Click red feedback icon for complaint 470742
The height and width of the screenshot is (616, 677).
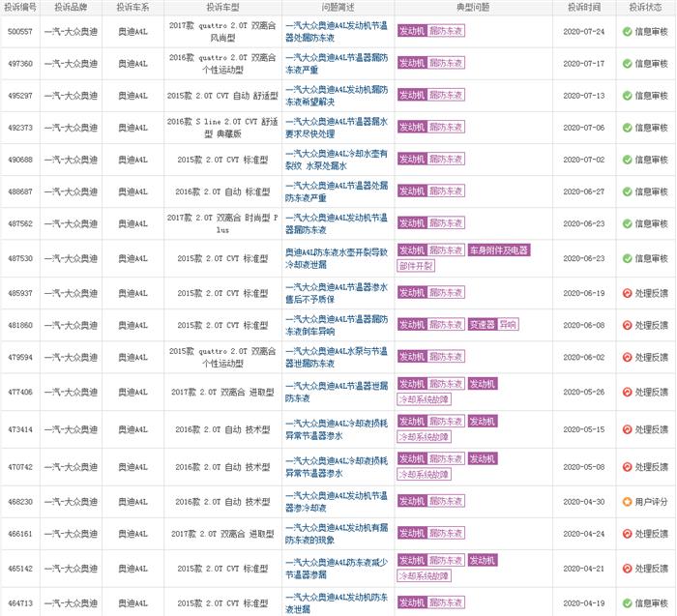click(627, 467)
